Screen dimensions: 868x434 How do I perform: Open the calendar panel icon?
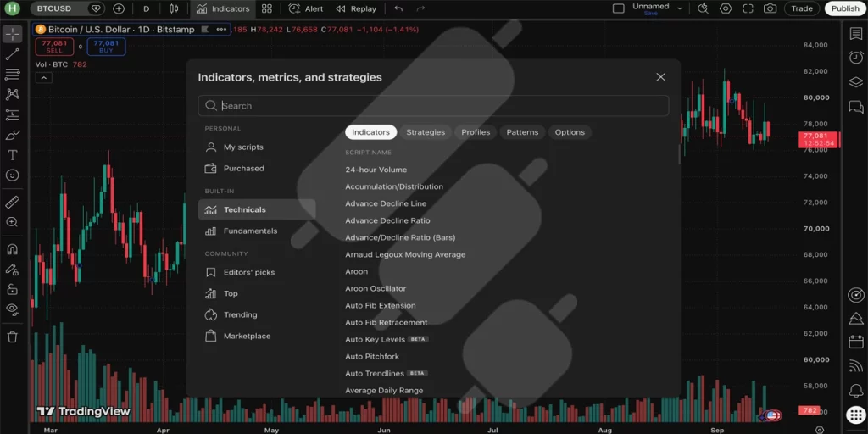tap(856, 342)
